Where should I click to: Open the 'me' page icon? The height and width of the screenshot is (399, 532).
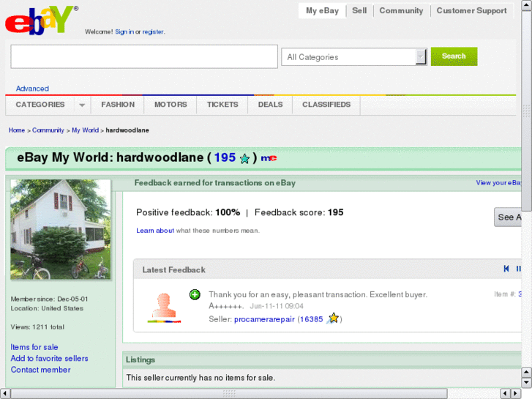269,158
